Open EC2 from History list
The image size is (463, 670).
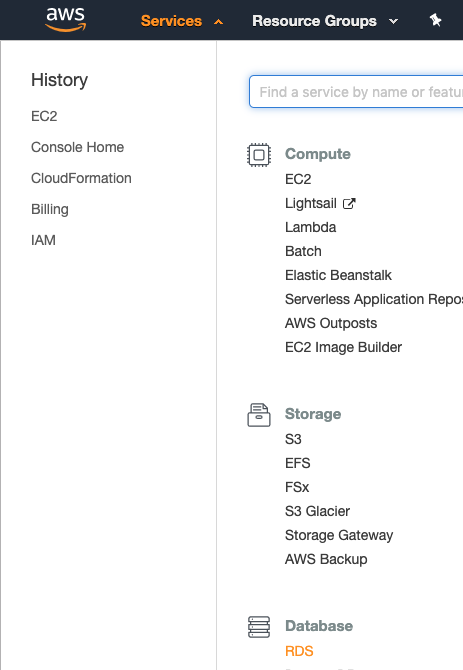(x=44, y=116)
